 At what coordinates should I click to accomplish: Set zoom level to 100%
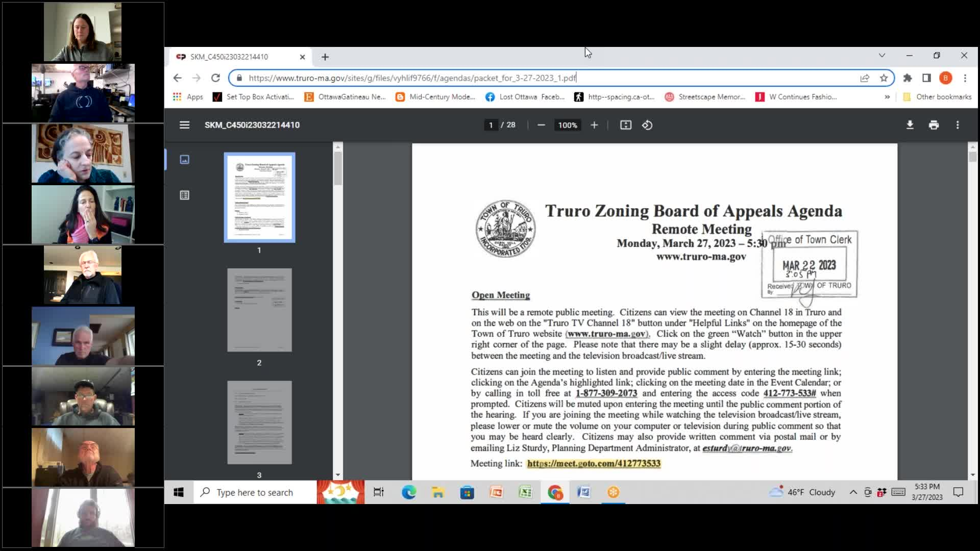pyautogui.click(x=567, y=125)
